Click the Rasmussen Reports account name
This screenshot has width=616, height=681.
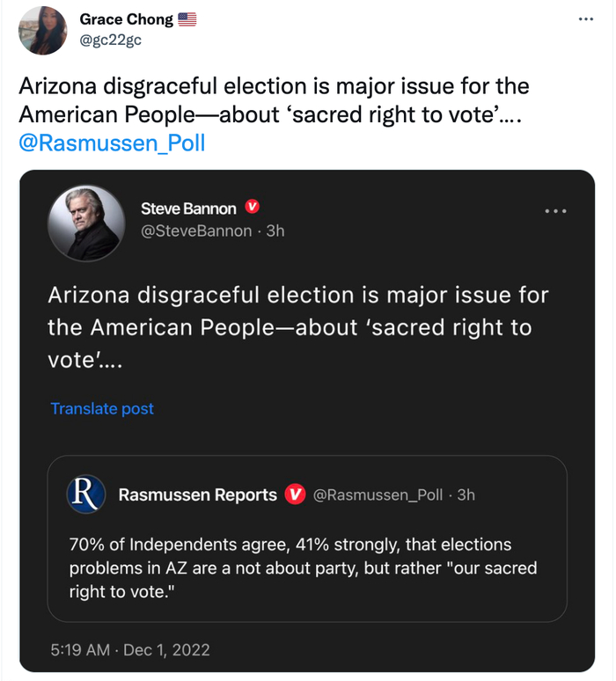pos(197,494)
